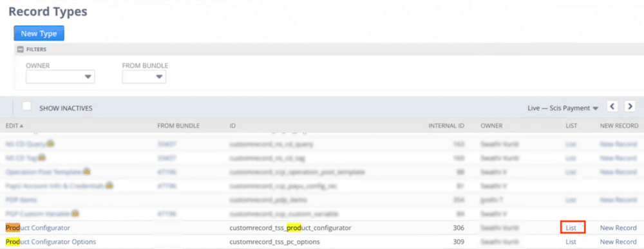644x249 pixels.
Task: Collapse the Filters section minus icon
Action: (x=20, y=50)
